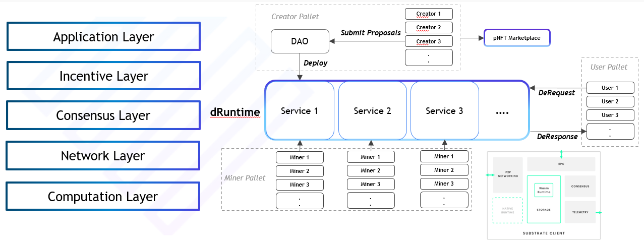The image size is (644, 242).
Task: Click the Miner Pallet label
Action: point(245,178)
